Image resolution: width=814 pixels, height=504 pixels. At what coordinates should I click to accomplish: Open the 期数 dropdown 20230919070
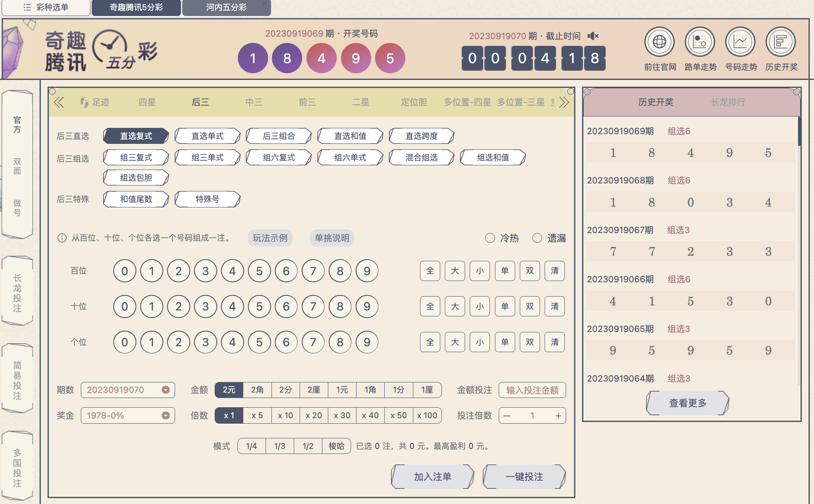coord(128,390)
